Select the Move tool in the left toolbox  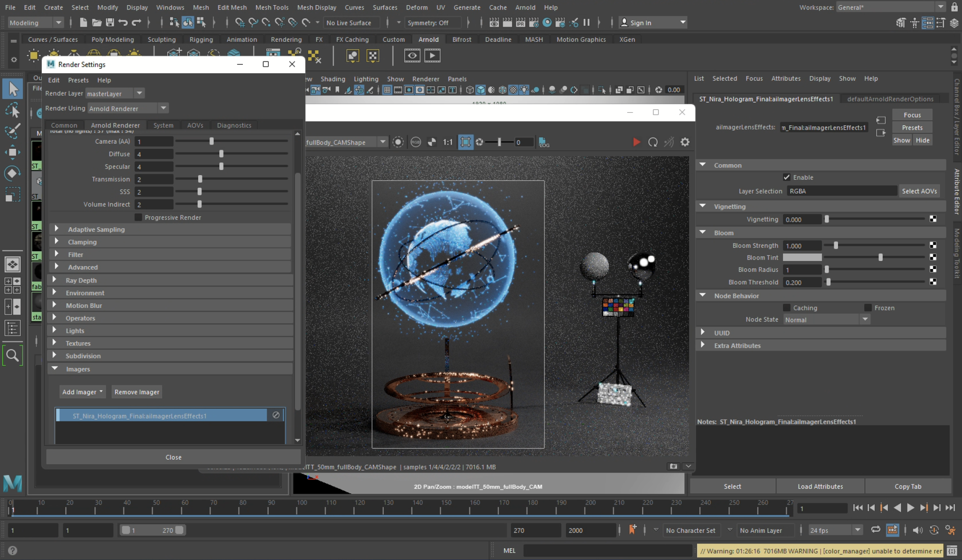pyautogui.click(x=13, y=152)
